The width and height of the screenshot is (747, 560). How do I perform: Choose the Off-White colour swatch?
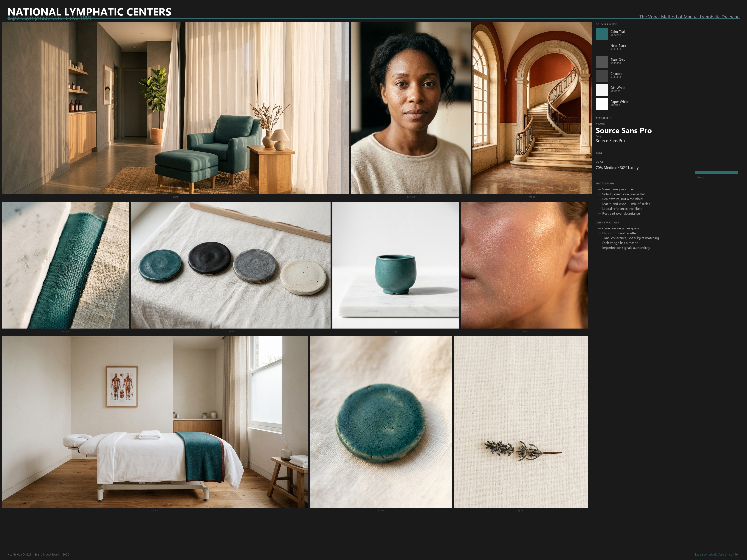(602, 90)
